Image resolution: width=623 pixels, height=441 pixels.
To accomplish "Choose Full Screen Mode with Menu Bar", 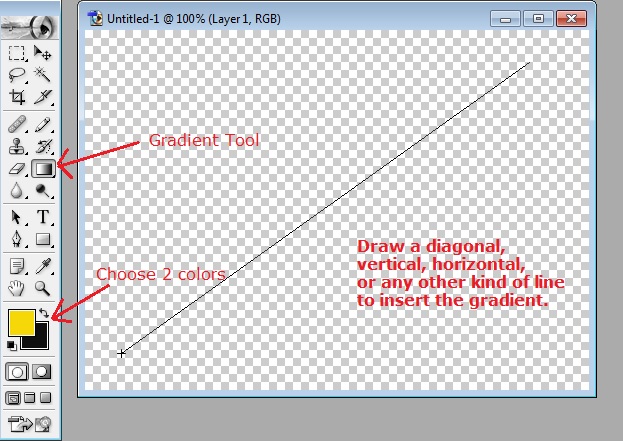I will pyautogui.click(x=30, y=398).
